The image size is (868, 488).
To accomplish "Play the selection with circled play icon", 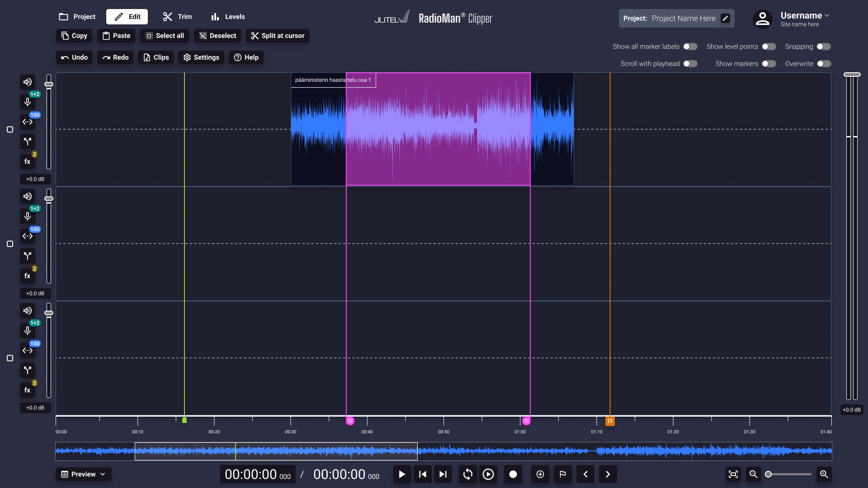I will [x=488, y=474].
